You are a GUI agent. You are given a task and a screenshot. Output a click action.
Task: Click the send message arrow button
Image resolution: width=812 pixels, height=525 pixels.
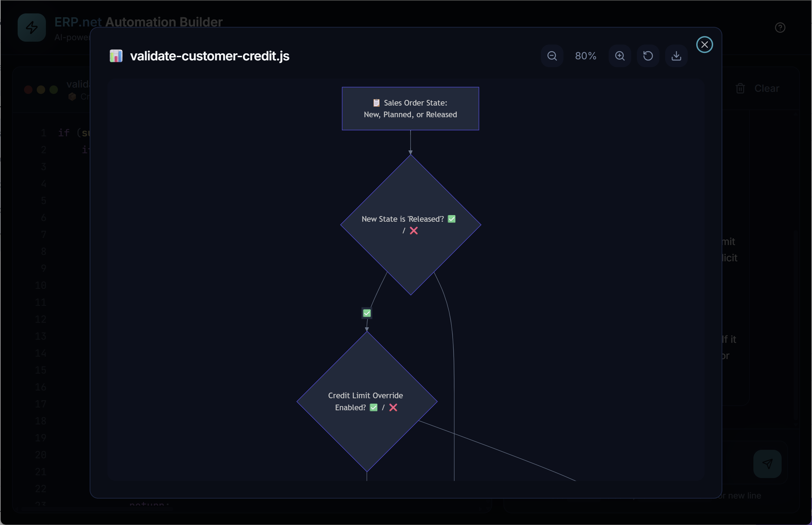pyautogui.click(x=768, y=464)
